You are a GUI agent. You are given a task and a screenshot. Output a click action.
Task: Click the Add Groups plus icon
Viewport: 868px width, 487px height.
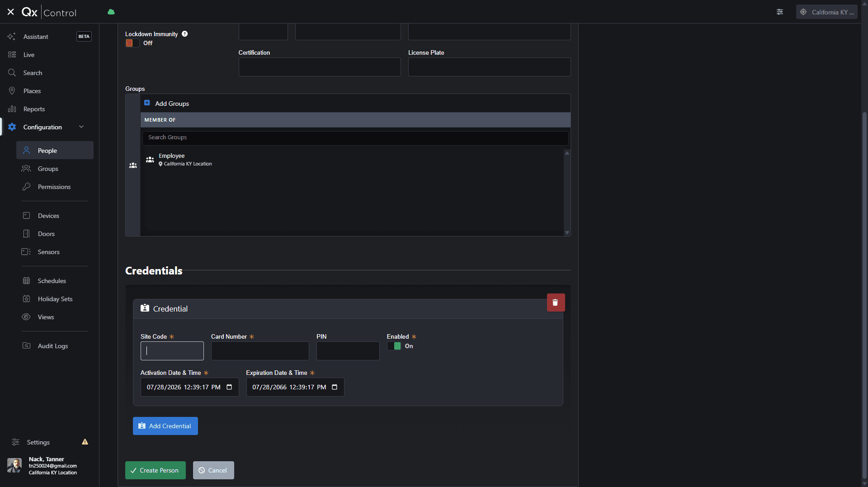click(x=147, y=103)
